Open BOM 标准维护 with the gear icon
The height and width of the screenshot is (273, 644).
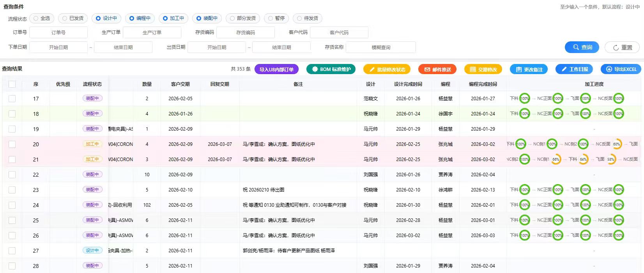[x=331, y=69]
